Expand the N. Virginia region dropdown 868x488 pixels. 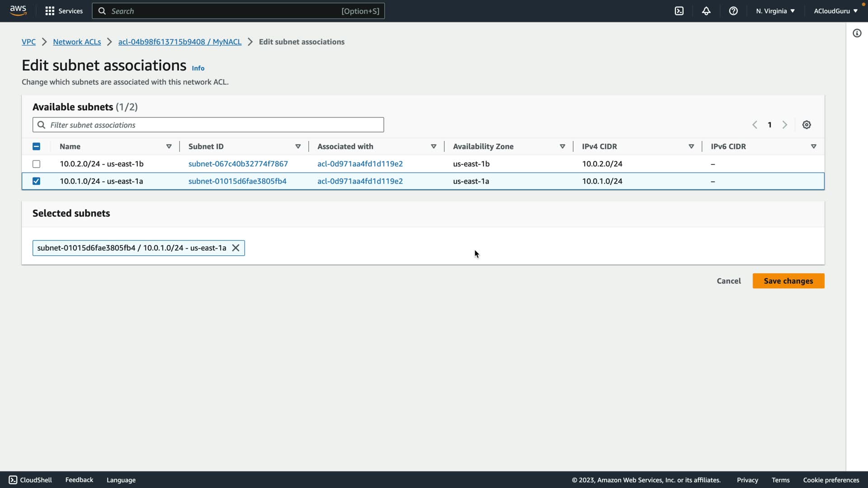coord(775,11)
